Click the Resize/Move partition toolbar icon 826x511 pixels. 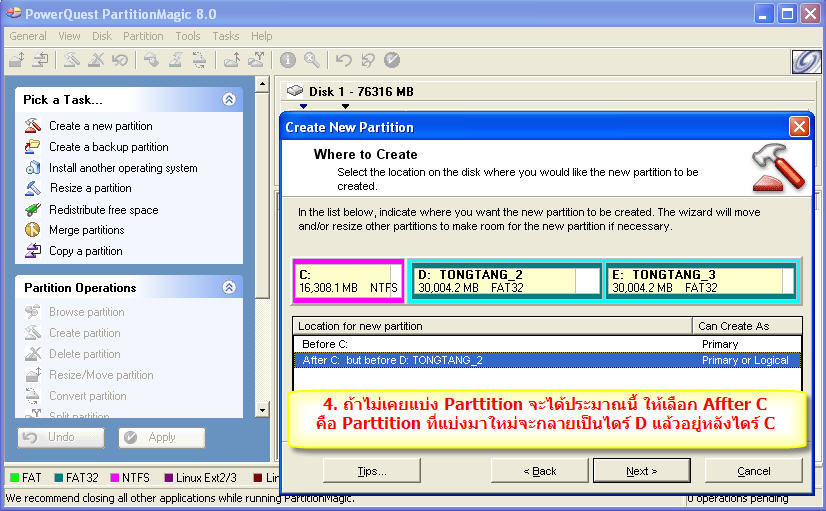tap(17, 60)
